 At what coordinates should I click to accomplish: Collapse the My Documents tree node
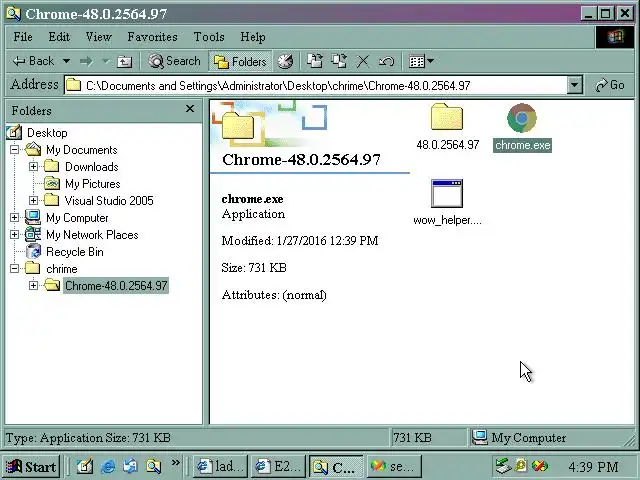[14, 149]
